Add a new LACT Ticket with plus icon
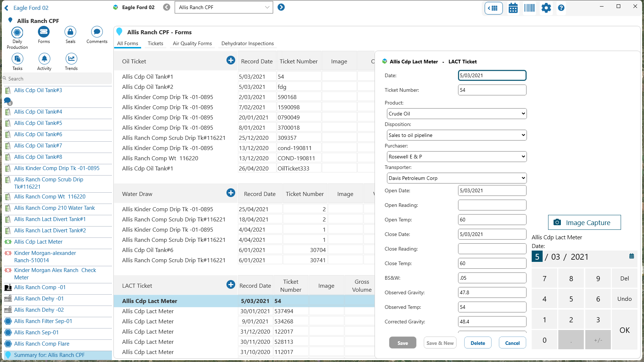Screen dimensions: 644x362 [x=230, y=285]
